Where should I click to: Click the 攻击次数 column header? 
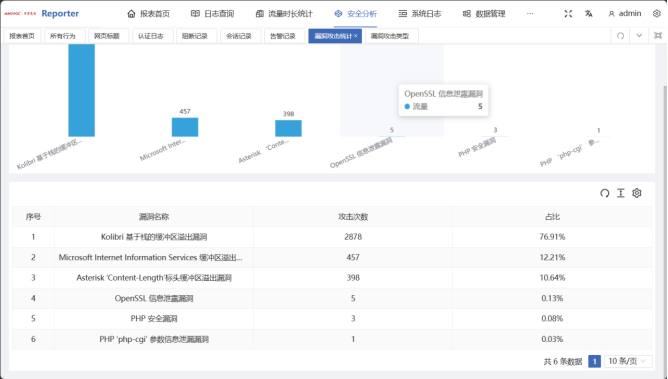(353, 217)
